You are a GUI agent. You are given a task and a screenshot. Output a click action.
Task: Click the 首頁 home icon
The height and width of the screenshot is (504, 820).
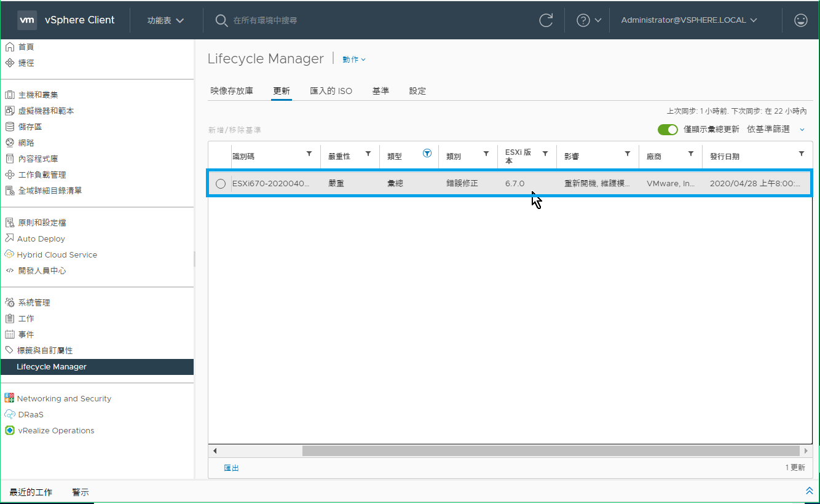(x=10, y=47)
